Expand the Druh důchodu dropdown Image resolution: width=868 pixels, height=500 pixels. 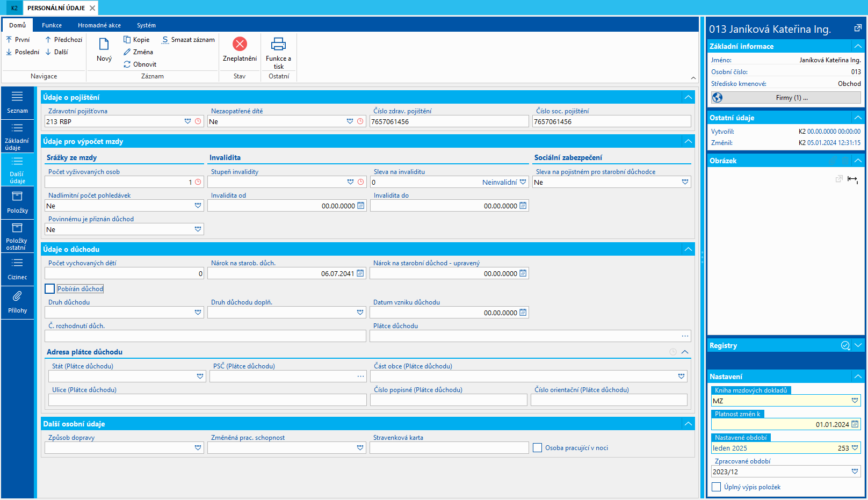[198, 313]
